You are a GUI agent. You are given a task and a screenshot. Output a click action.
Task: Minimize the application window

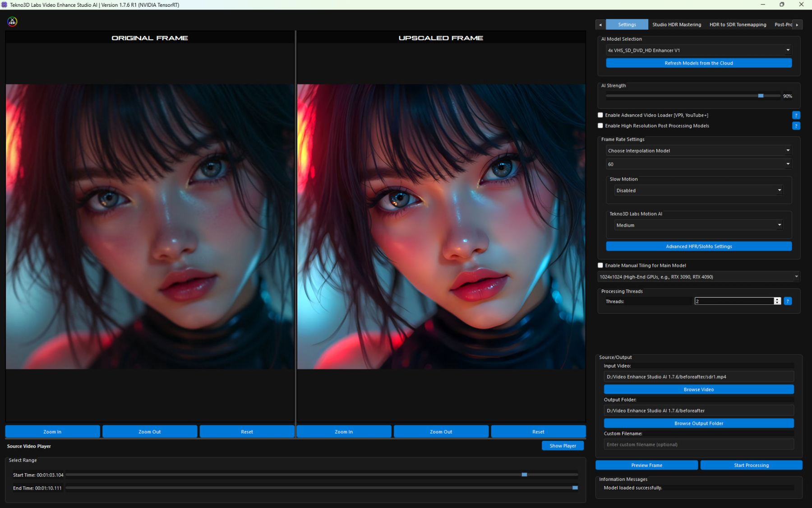[x=763, y=5]
